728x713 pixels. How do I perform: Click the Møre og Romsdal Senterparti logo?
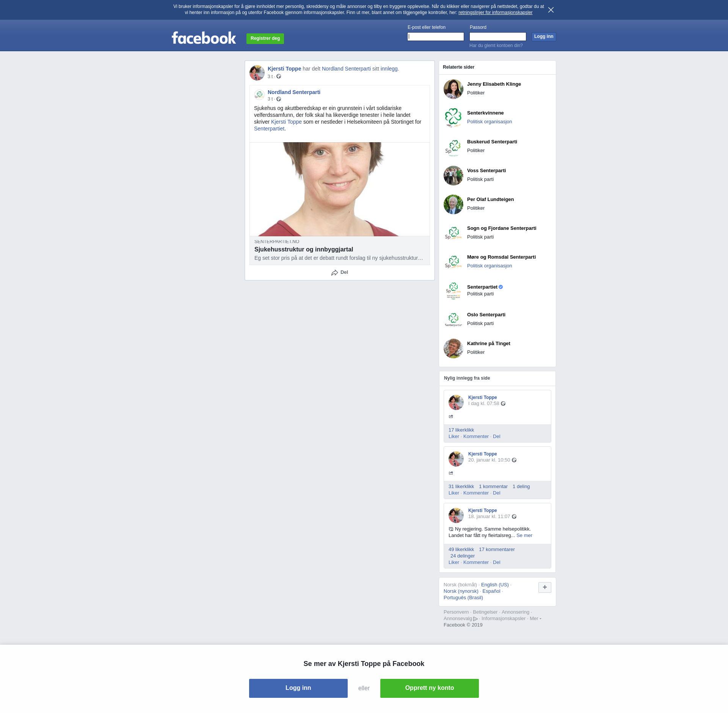(453, 262)
